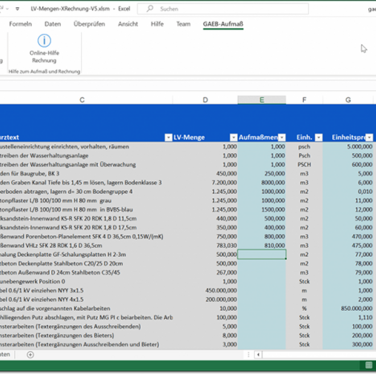Select the empty Aufmaßmenge cell for Schalung Deckenplatte
This screenshot has height=376, width=376.
point(262,254)
